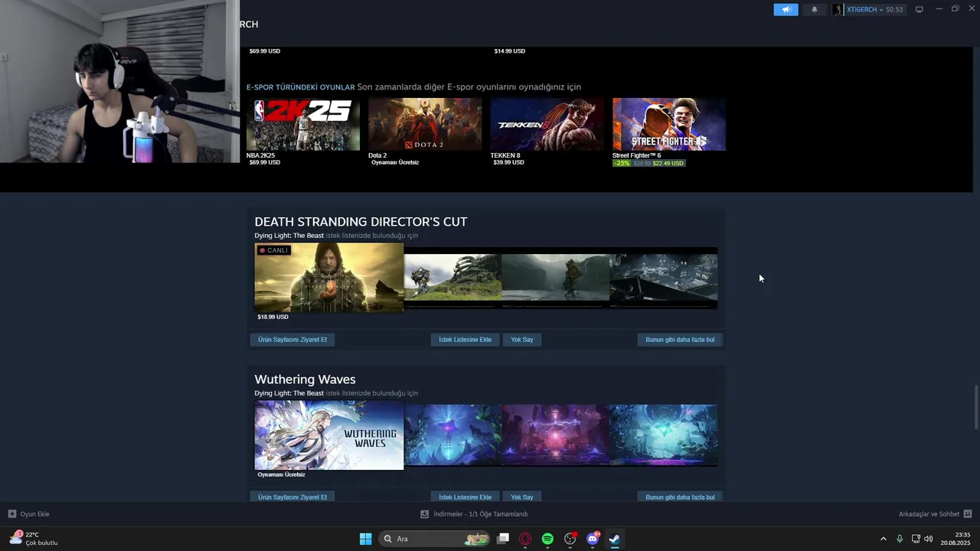Click the CANLI live badge

pos(273,250)
